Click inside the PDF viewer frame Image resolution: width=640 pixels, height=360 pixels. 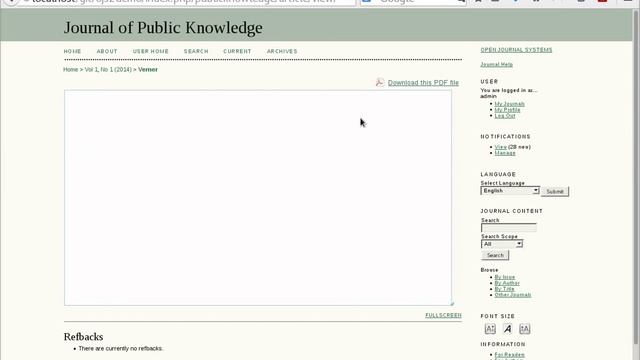tap(258, 198)
